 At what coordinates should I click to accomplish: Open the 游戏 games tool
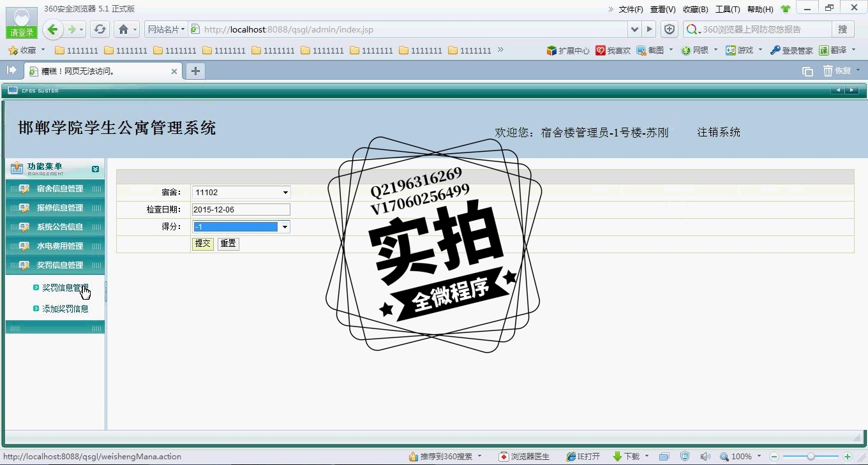click(x=740, y=50)
